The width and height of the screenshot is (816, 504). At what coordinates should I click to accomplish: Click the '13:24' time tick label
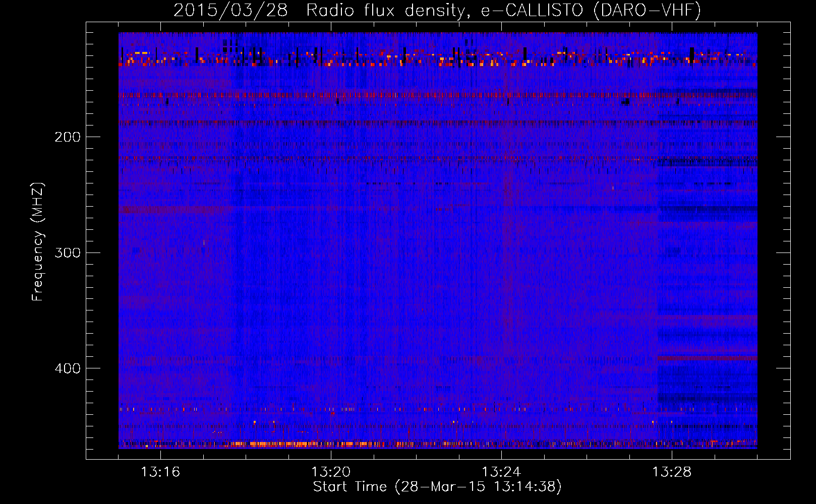[x=501, y=472]
